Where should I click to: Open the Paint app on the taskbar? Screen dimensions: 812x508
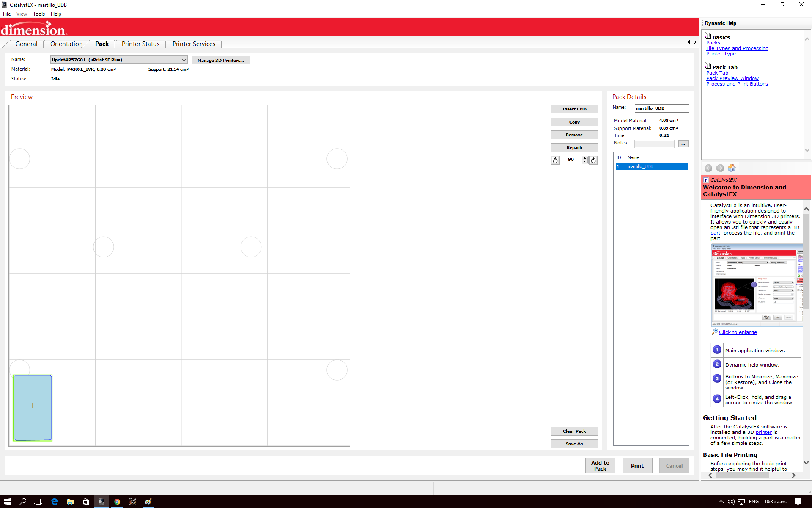(x=148, y=502)
